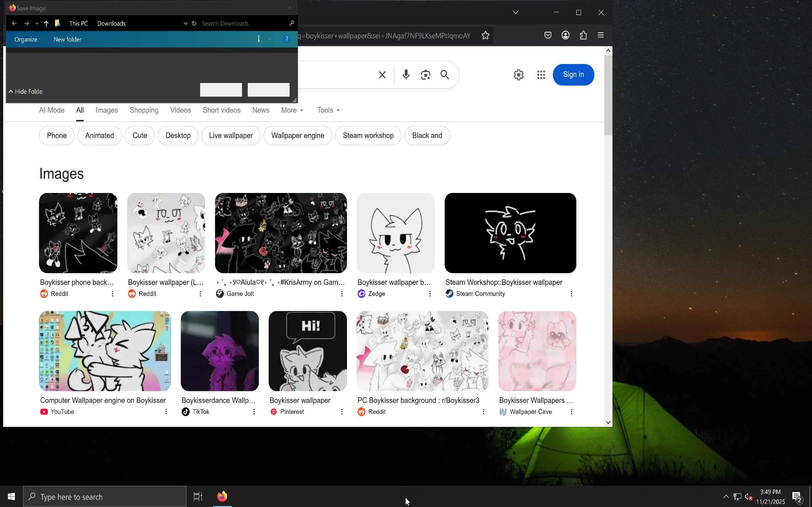Screen dimensions: 812x507
Task: Open Firefox account profile icon
Action: click(565, 35)
